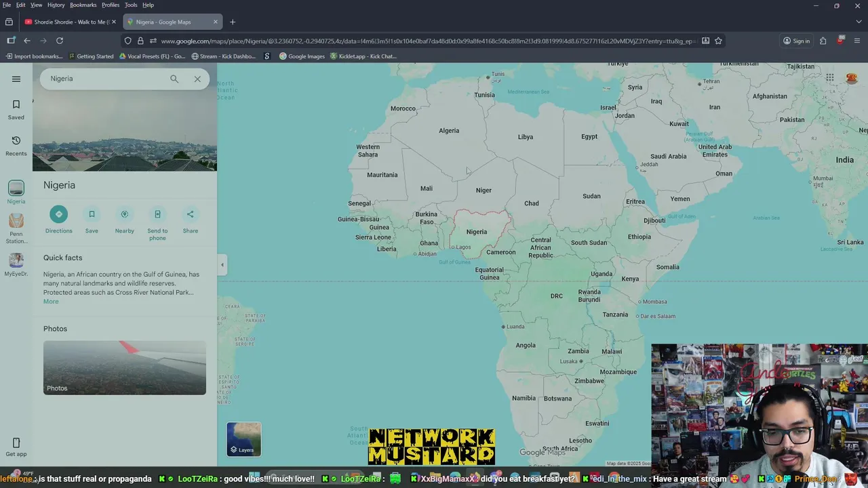This screenshot has width=868, height=488.
Task: Open the uBlock extension icon
Action: click(841, 40)
